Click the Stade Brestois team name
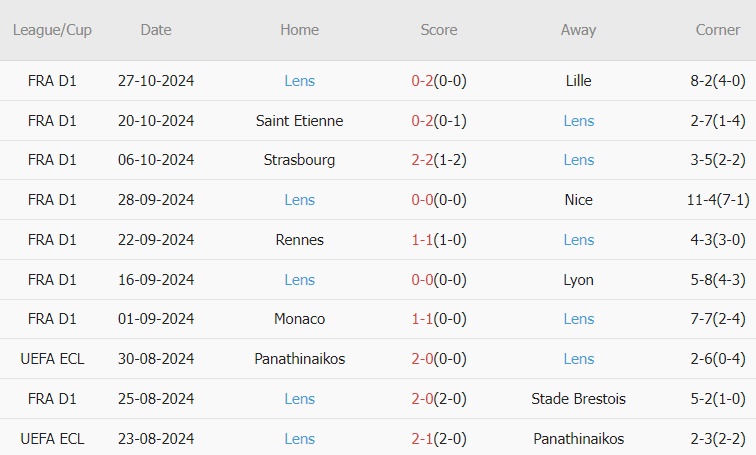Screen dimensions: 756x455 (578, 399)
